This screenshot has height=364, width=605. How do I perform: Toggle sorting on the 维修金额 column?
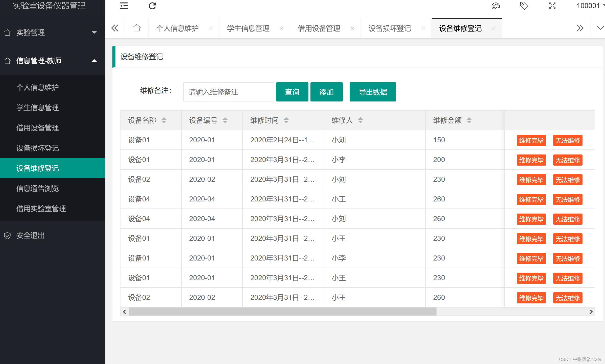point(469,120)
